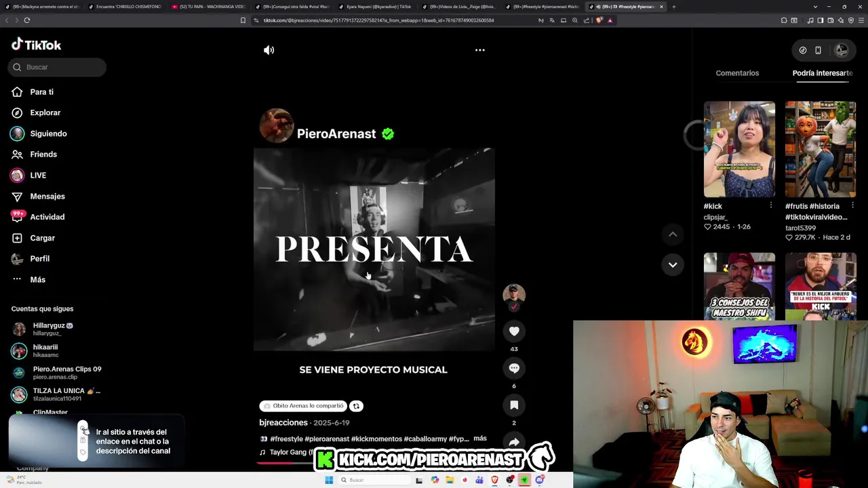Screen dimensions: 868x488
Task: Open comments with the speech bubble icon
Action: click(514, 368)
